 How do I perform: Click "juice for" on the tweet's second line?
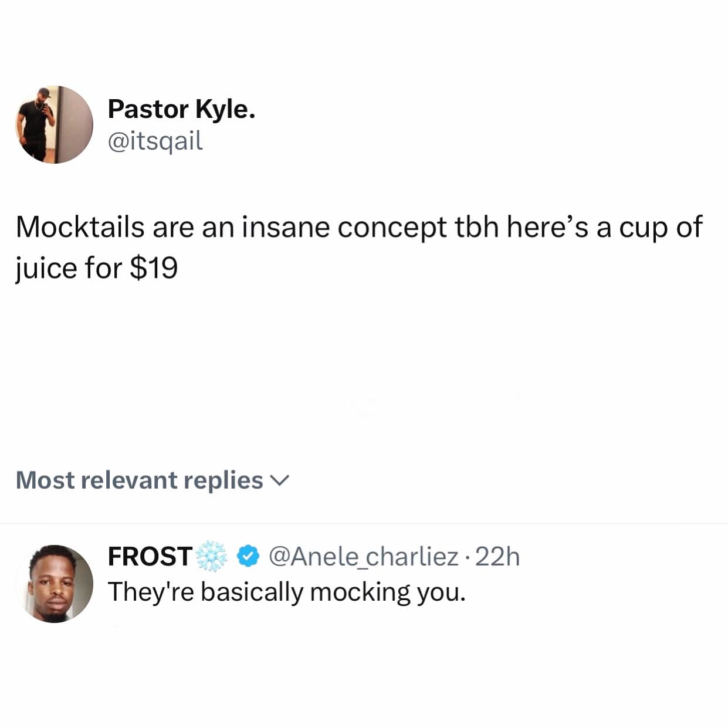coord(69,268)
